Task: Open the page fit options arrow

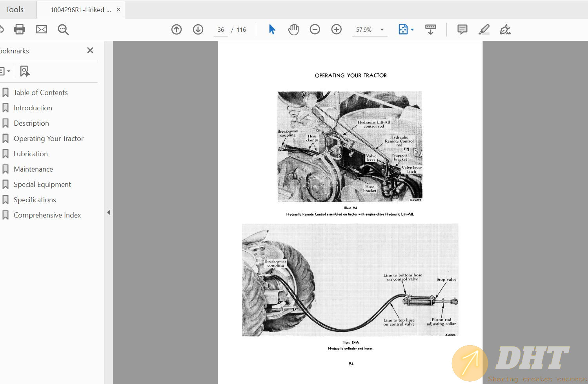Action: pos(412,30)
